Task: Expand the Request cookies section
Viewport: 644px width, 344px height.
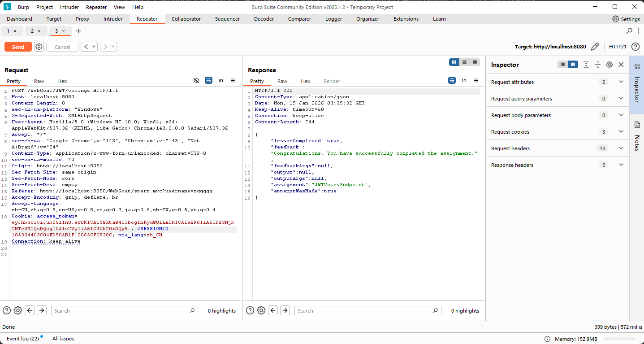Action: (x=621, y=132)
